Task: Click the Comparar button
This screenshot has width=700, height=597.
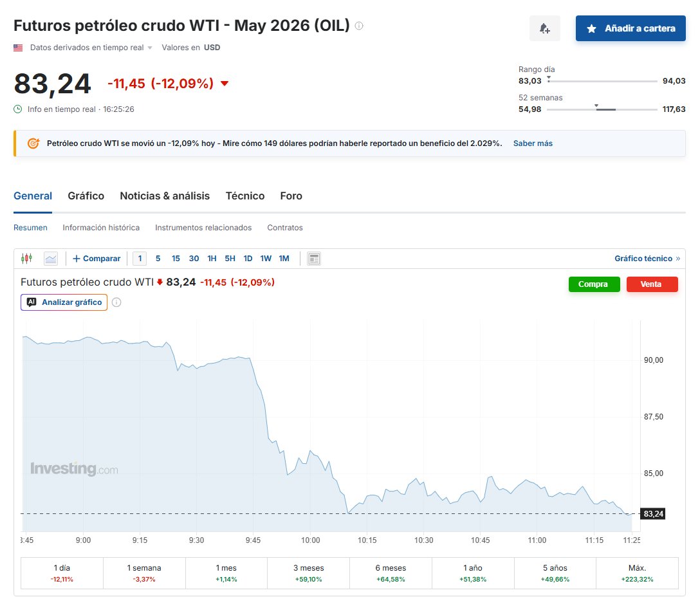Action: (x=97, y=259)
